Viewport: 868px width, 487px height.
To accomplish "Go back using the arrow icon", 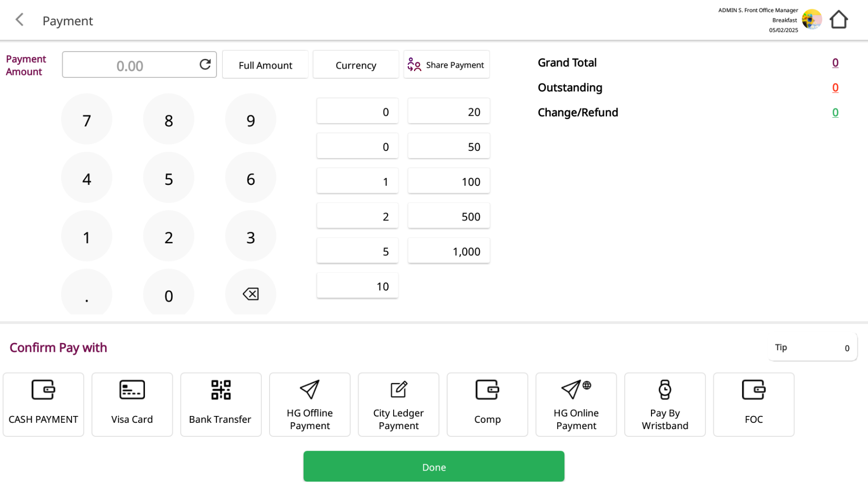I will [x=19, y=20].
